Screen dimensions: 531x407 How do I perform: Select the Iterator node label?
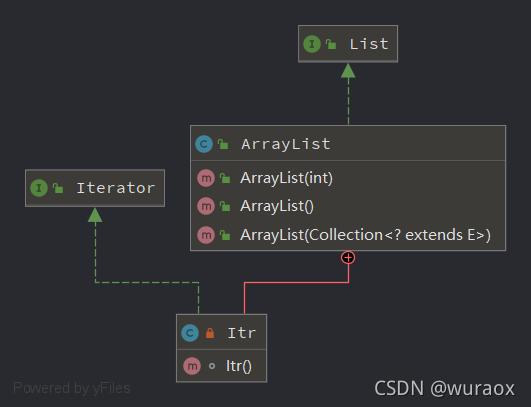coord(115,188)
